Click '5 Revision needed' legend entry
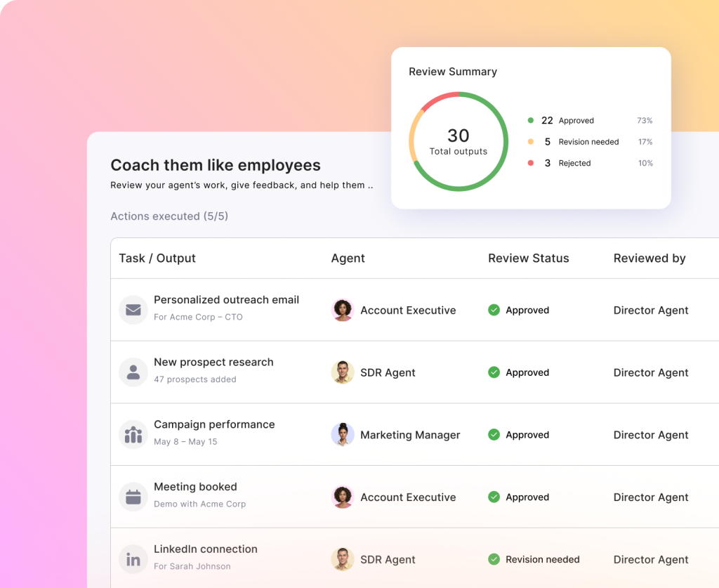The image size is (719, 588). pos(573,142)
